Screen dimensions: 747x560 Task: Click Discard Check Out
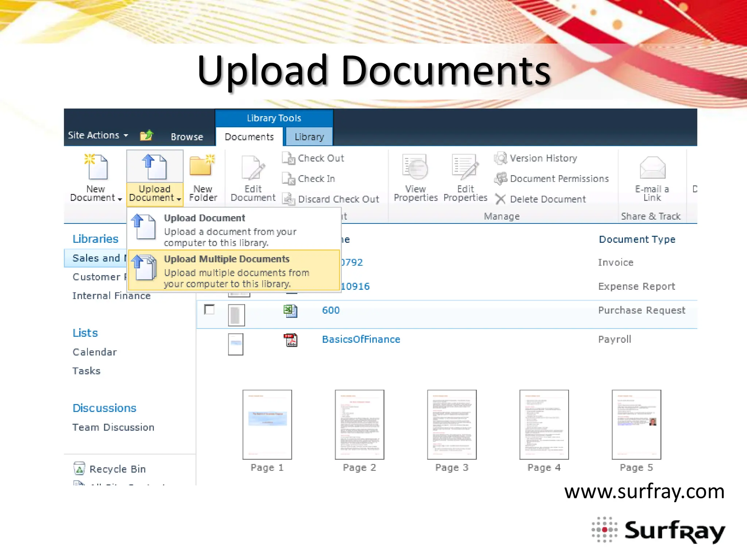pos(331,199)
